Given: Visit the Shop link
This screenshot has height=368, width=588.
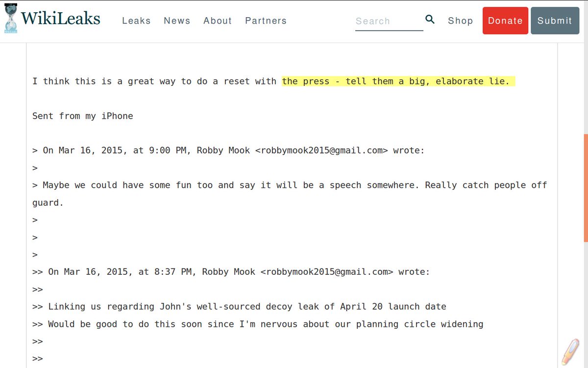Looking at the screenshot, I should tap(461, 21).
